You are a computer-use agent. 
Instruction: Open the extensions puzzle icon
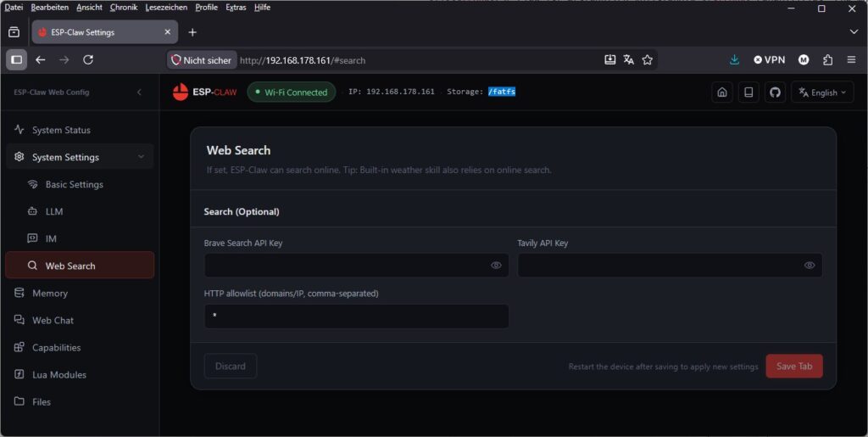[827, 59]
